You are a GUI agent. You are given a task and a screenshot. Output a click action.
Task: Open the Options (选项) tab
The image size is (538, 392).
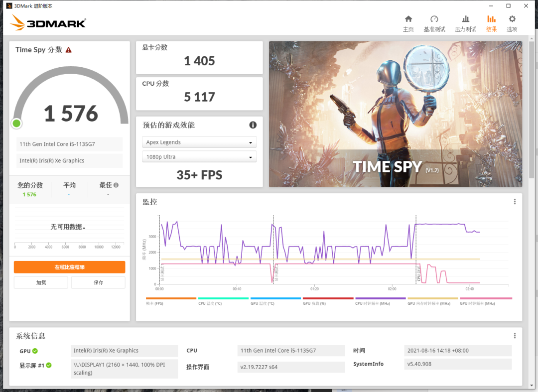click(512, 24)
